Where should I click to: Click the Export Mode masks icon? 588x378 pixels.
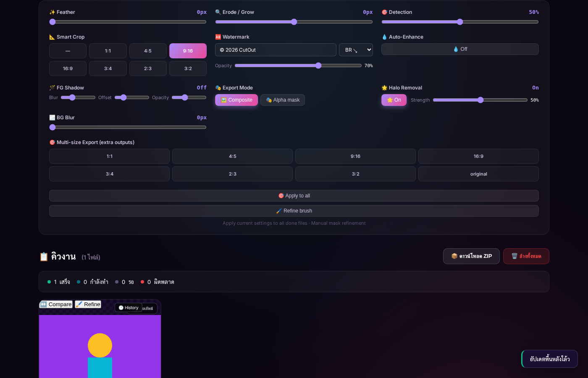coord(218,88)
